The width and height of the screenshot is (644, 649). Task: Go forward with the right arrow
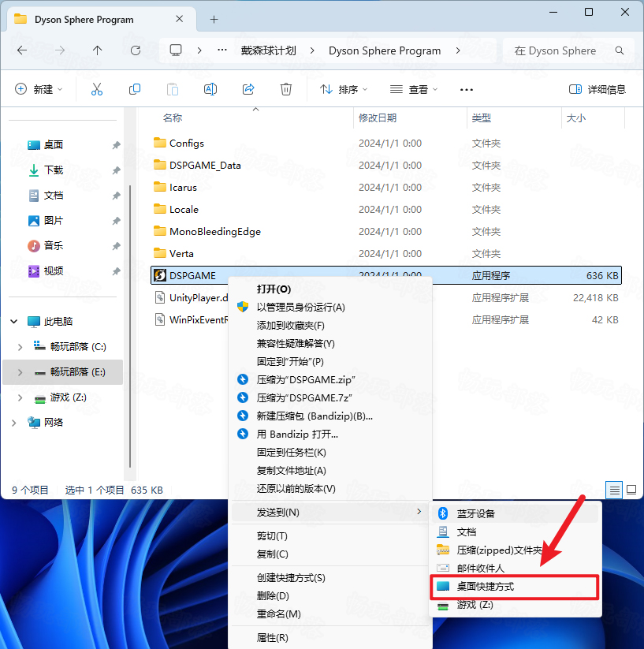[x=60, y=50]
